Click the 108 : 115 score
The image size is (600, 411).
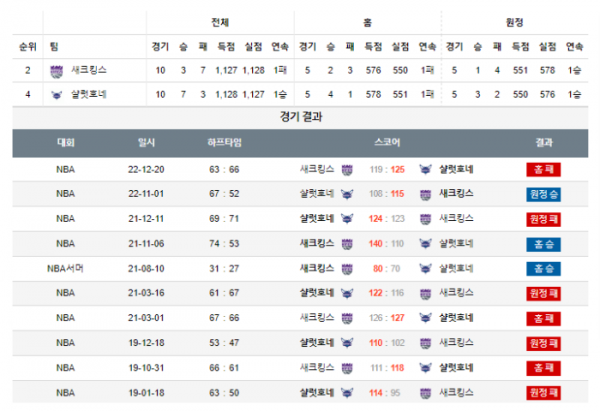(x=387, y=194)
